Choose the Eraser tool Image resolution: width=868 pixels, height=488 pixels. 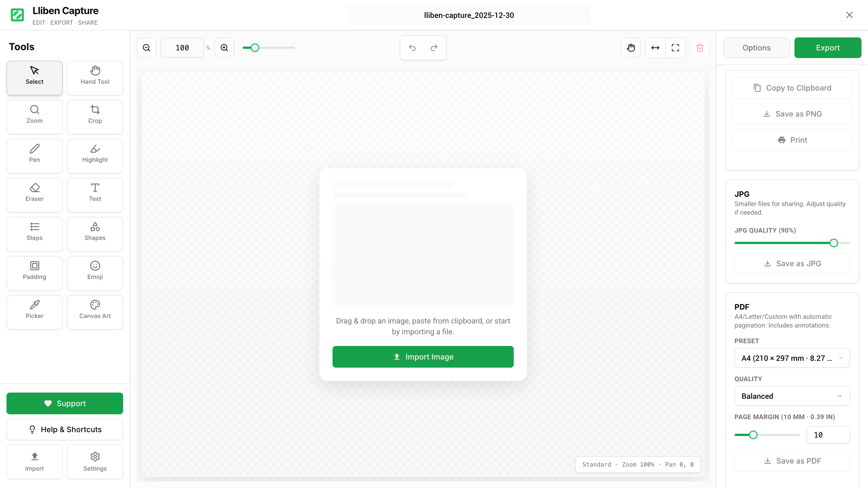pyautogui.click(x=34, y=193)
